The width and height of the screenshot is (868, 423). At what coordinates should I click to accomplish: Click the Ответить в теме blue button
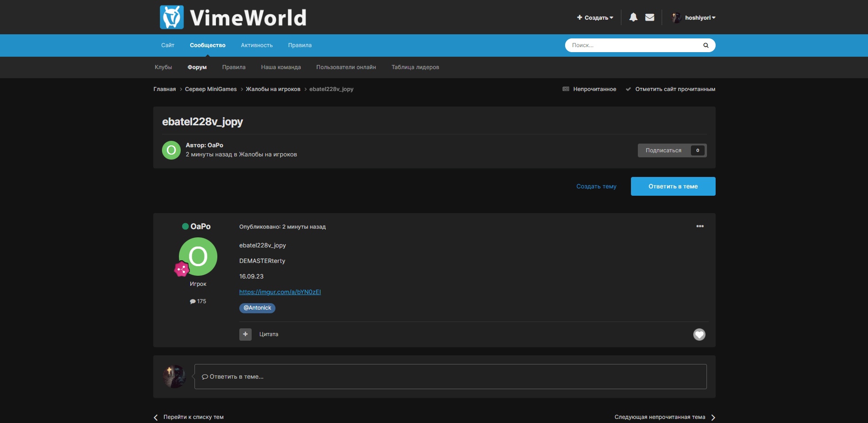673,187
